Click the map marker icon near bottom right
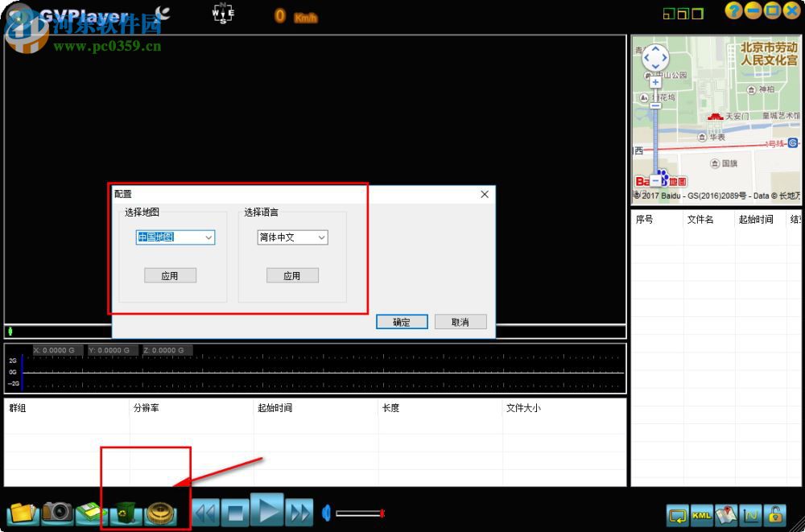This screenshot has width=805, height=532. [727, 515]
